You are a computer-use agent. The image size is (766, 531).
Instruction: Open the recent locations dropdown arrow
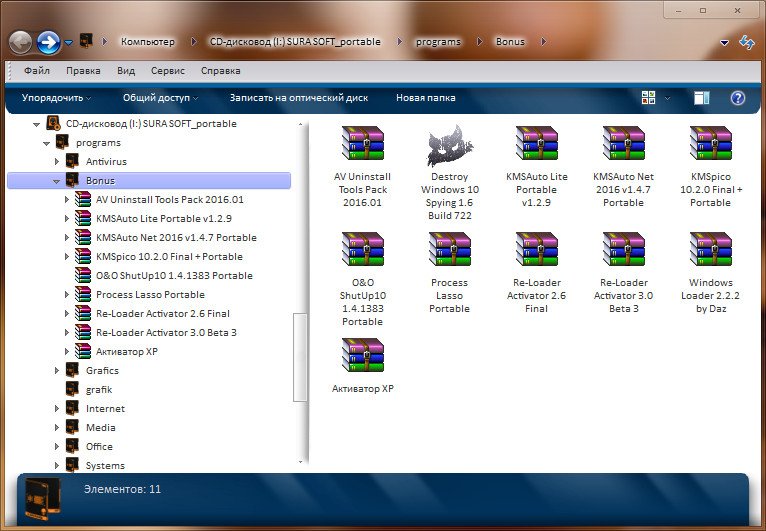(69, 43)
